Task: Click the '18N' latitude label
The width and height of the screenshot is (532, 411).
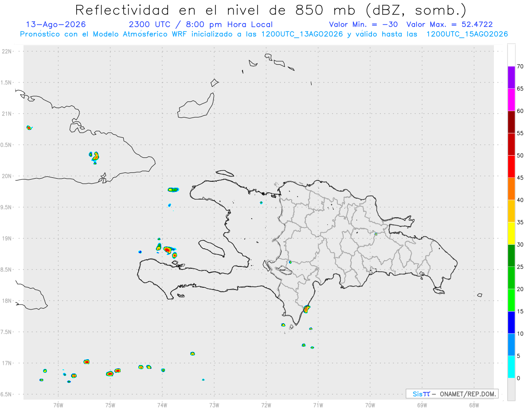Action: (x=8, y=301)
